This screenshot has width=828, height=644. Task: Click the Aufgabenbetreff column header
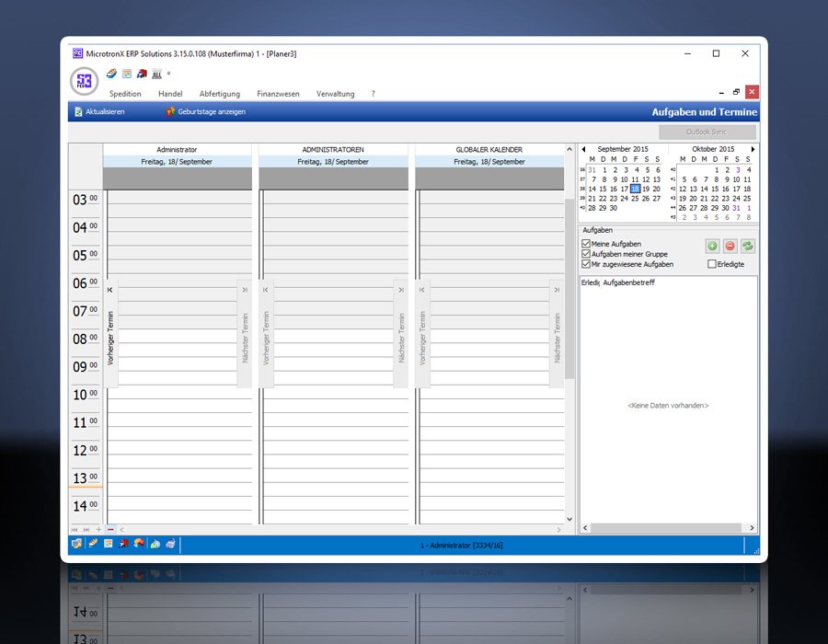coord(628,283)
